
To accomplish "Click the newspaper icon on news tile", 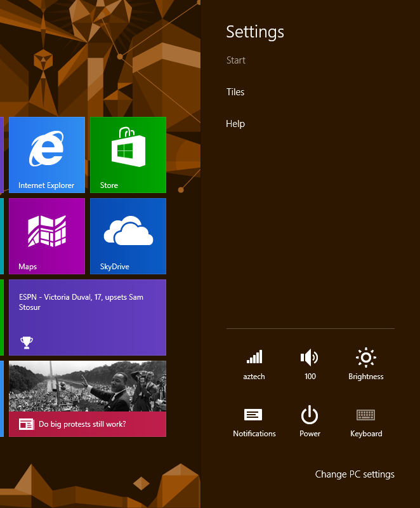I will [27, 424].
